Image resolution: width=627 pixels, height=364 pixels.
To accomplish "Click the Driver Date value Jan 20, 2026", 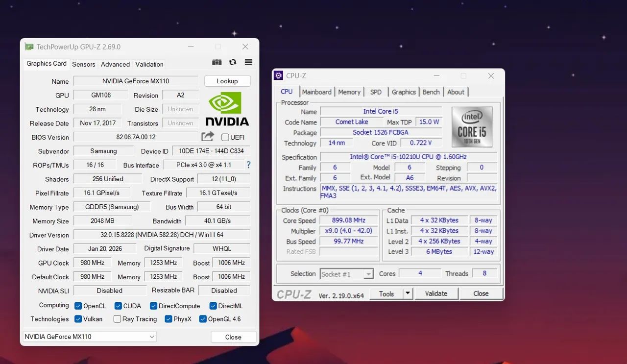I will 105,249.
